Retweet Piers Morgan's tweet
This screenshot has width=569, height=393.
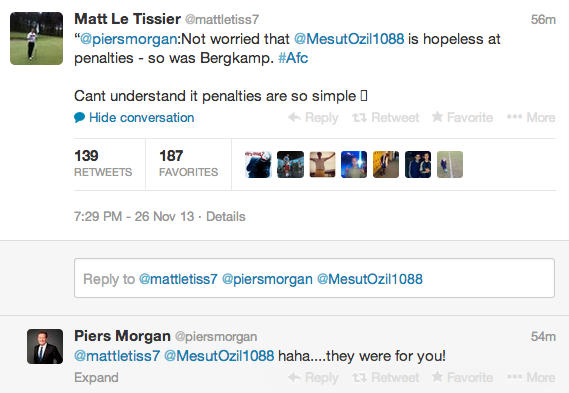coord(386,377)
